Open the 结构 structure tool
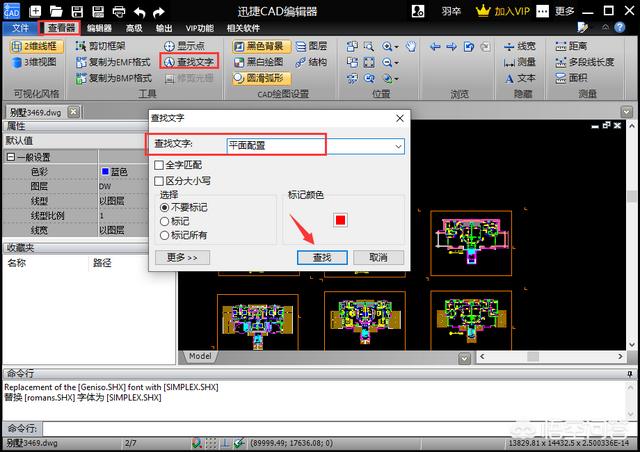The height and width of the screenshot is (452, 640). click(311, 62)
